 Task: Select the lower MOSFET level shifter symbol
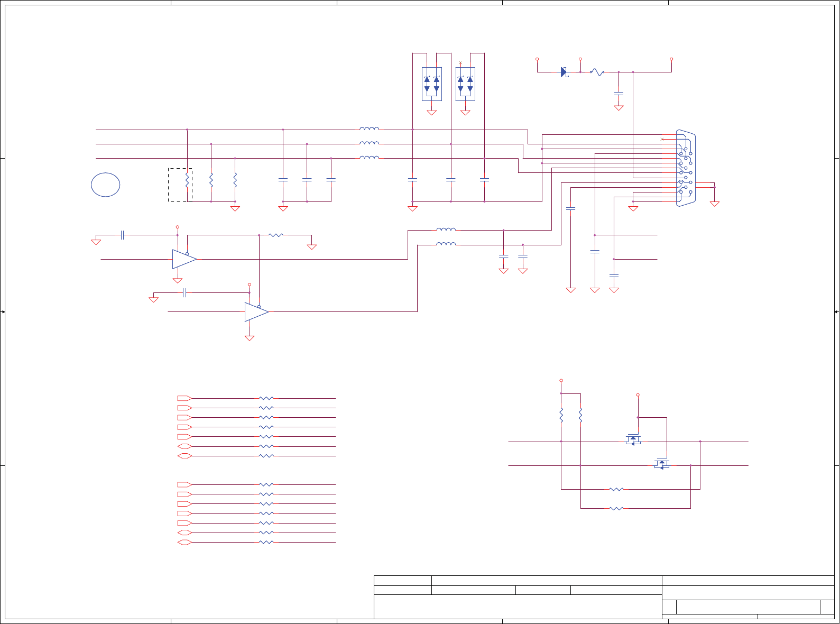pyautogui.click(x=662, y=464)
